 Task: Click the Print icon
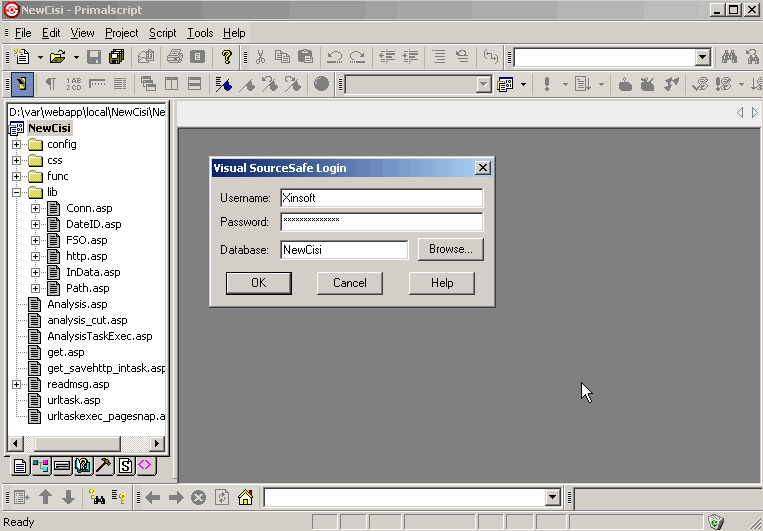click(x=175, y=57)
